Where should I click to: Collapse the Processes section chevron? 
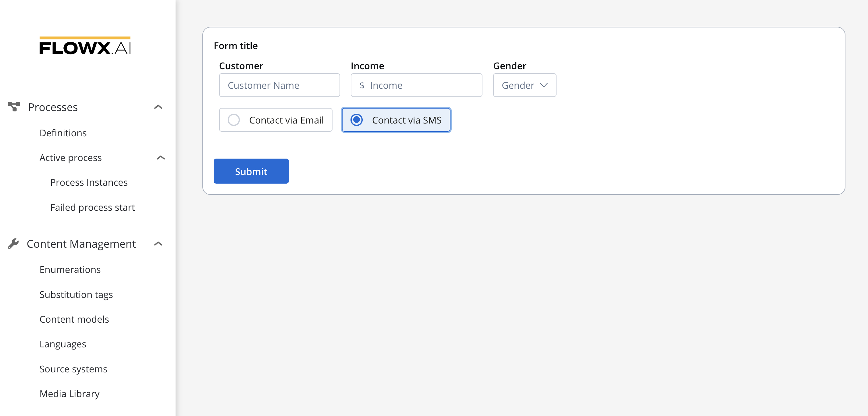tap(158, 107)
